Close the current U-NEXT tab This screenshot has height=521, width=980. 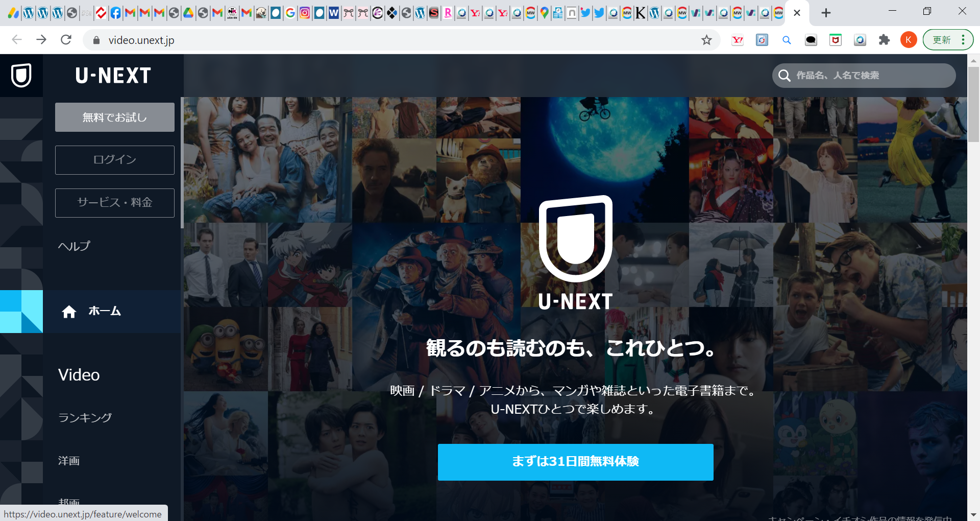click(797, 13)
